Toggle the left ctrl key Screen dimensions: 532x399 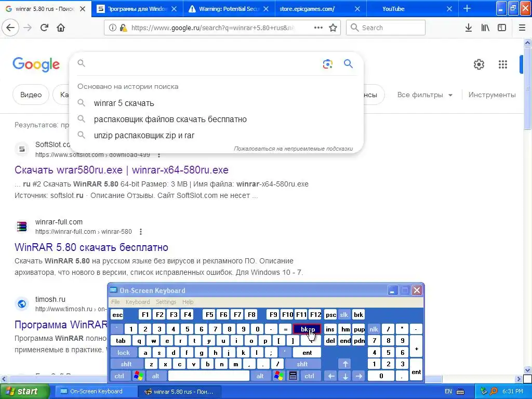(119, 376)
